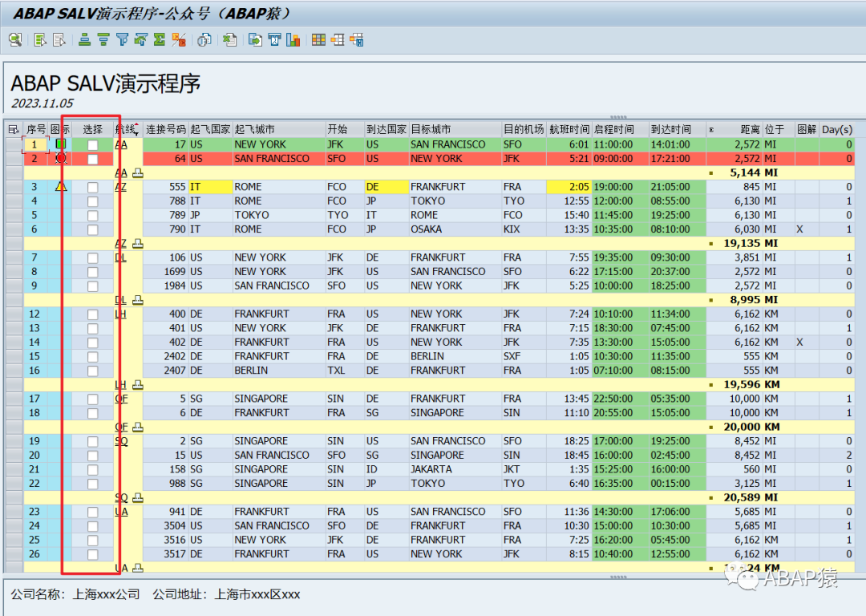Click the Change Layout grid icon
Viewport: 866px width, 616px height.
[x=318, y=40]
